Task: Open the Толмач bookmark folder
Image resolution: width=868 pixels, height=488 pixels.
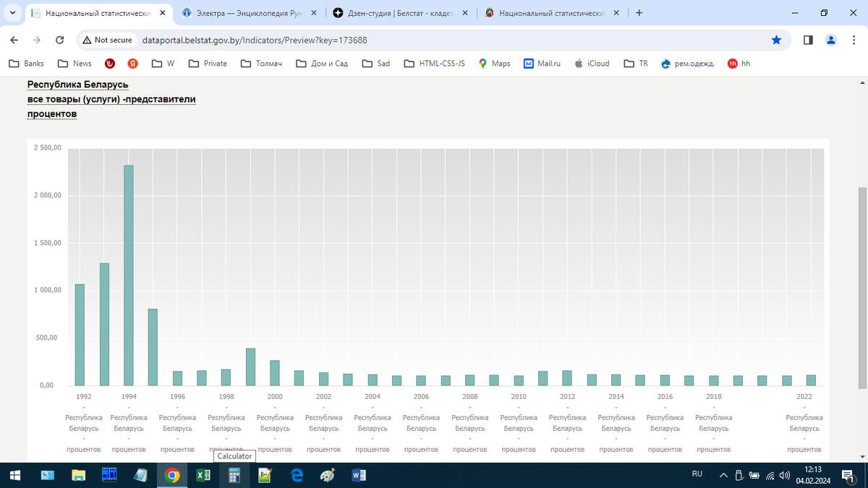Action: [261, 64]
